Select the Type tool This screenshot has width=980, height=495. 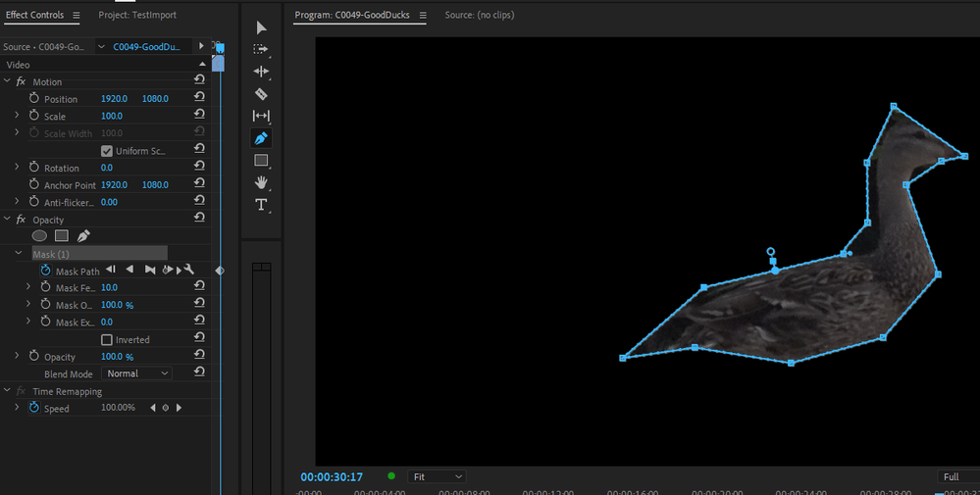[x=261, y=205]
